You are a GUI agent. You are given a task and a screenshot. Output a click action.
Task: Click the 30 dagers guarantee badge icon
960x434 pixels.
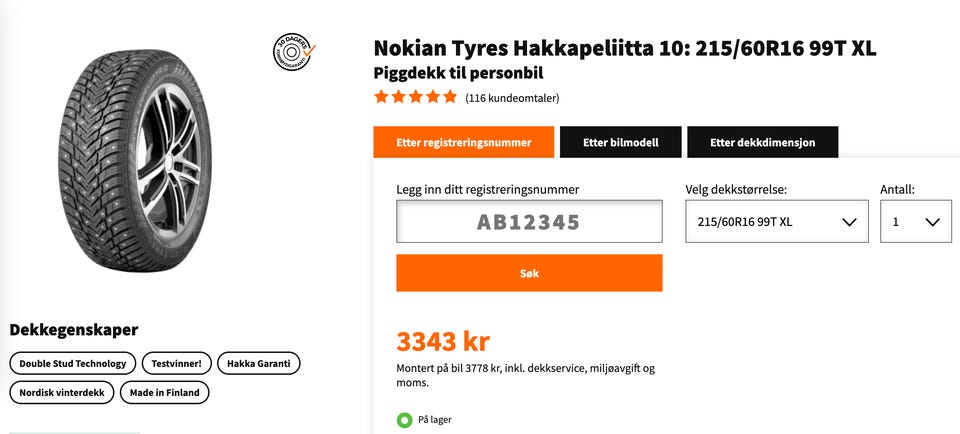[x=293, y=51]
